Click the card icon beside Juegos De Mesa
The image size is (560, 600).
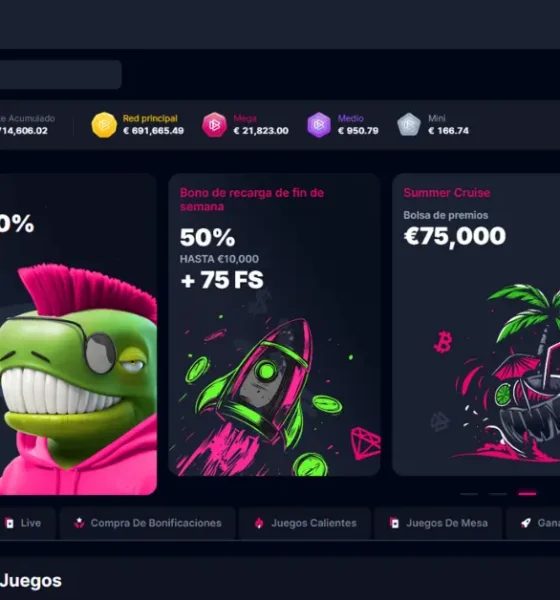[x=394, y=523]
